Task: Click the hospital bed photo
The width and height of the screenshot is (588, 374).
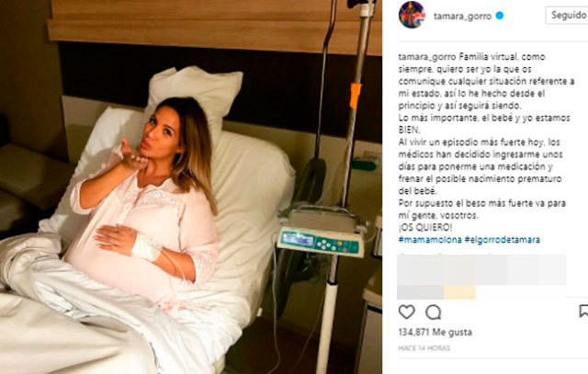Action: point(191,187)
